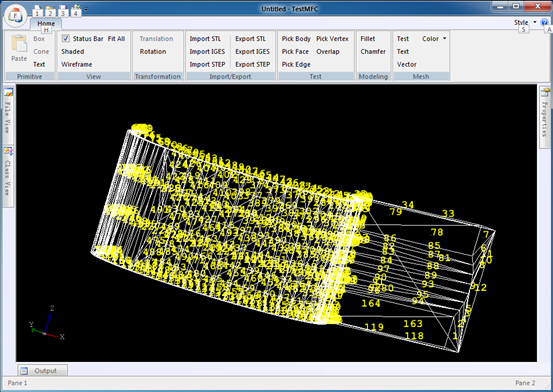553x392 pixels.
Task: Choose Pick Vertex in Test group
Action: click(332, 38)
